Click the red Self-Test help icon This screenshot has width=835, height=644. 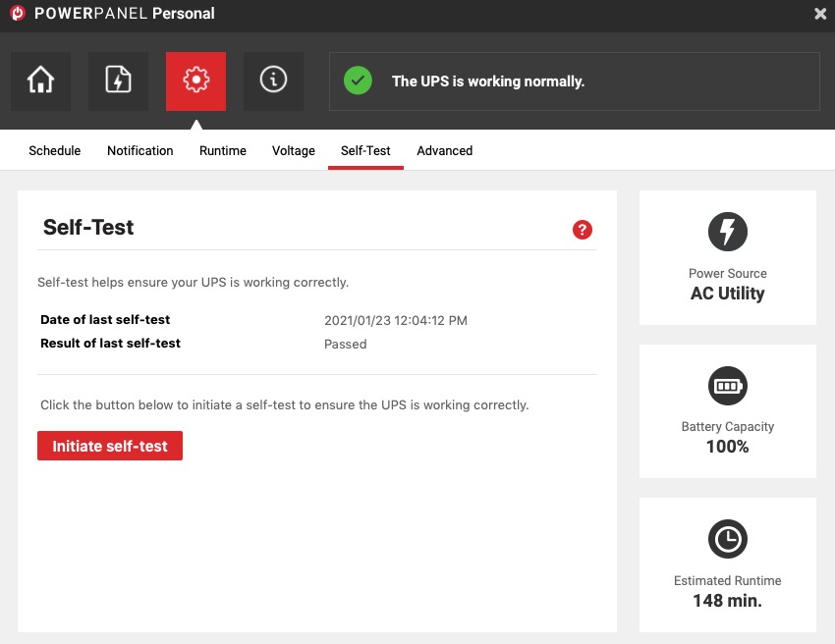[583, 230]
